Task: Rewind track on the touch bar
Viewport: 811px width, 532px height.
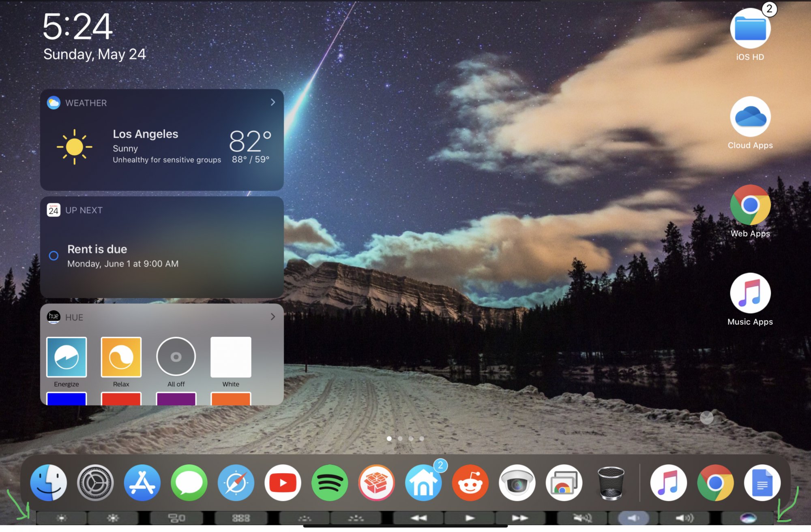Action: [x=418, y=518]
